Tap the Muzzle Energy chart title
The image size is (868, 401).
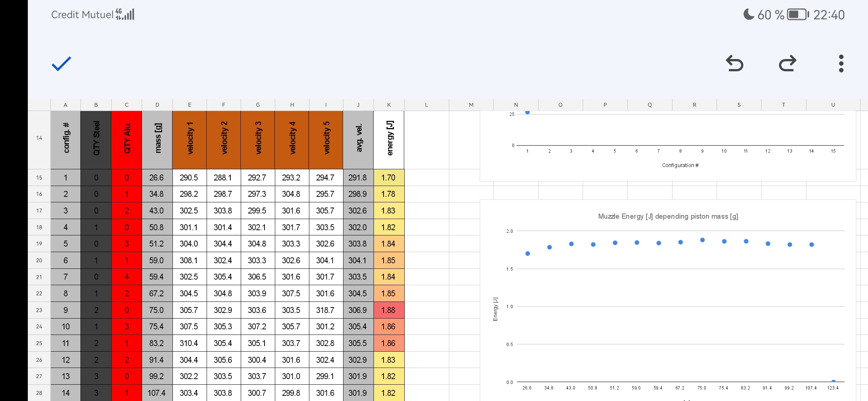tap(668, 216)
